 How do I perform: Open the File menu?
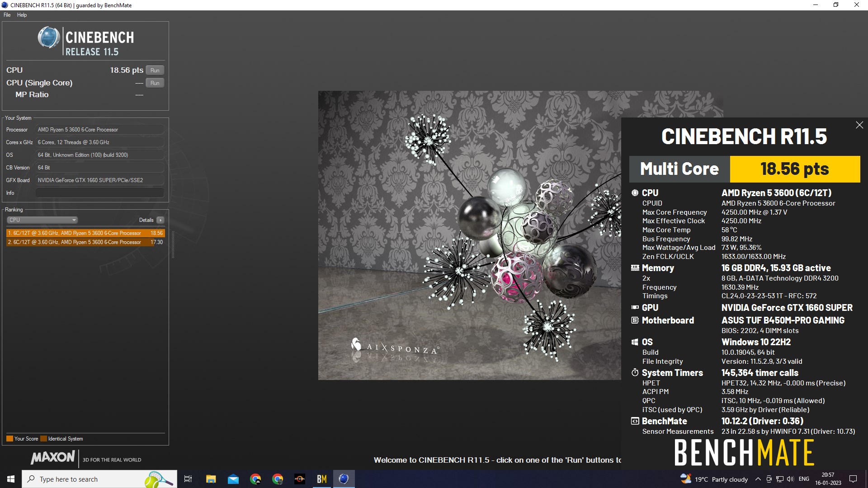[7, 15]
